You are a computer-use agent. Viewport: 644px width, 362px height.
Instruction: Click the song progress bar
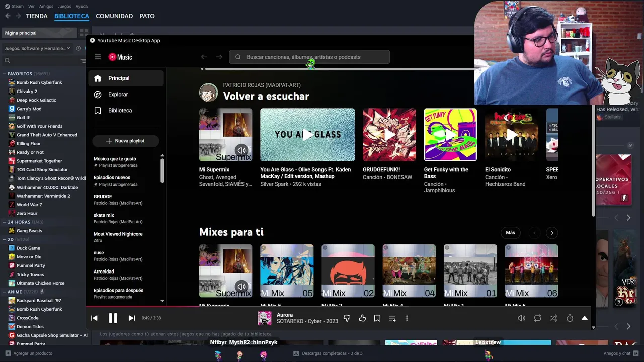[339, 306]
